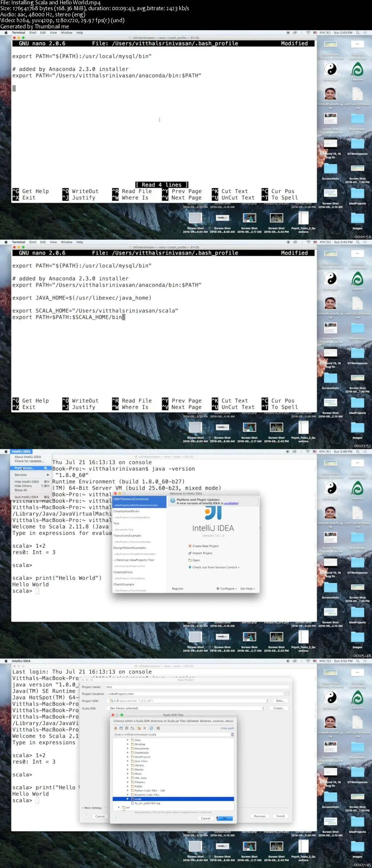The width and height of the screenshot is (372, 868).
Task: Open the Configure dropdown on welcome screen
Action: click(227, 588)
